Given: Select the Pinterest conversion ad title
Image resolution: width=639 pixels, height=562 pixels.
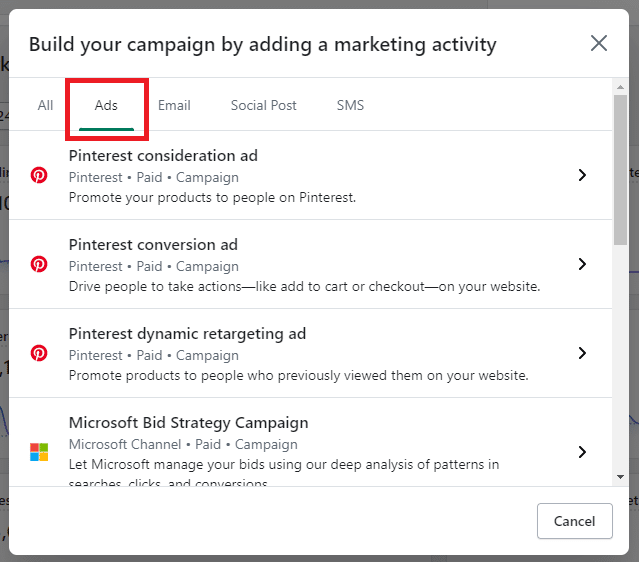Looking at the screenshot, I should click(153, 245).
